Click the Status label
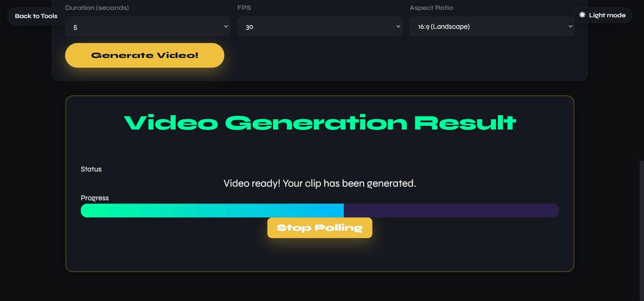The width and height of the screenshot is (644, 301). [x=91, y=169]
